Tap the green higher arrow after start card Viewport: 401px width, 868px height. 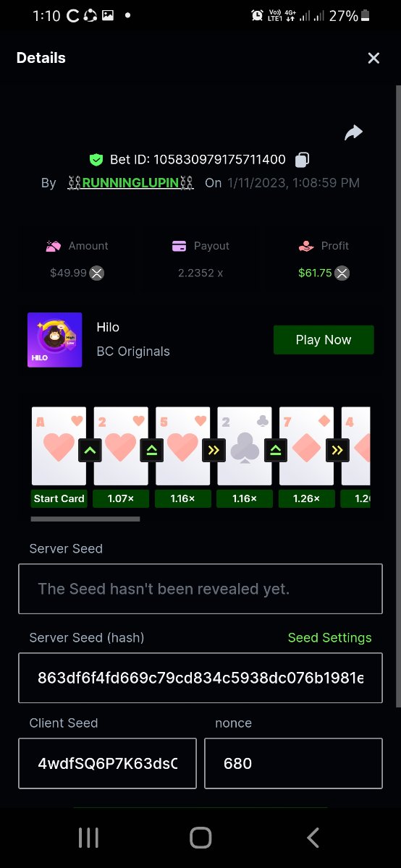pos(90,450)
